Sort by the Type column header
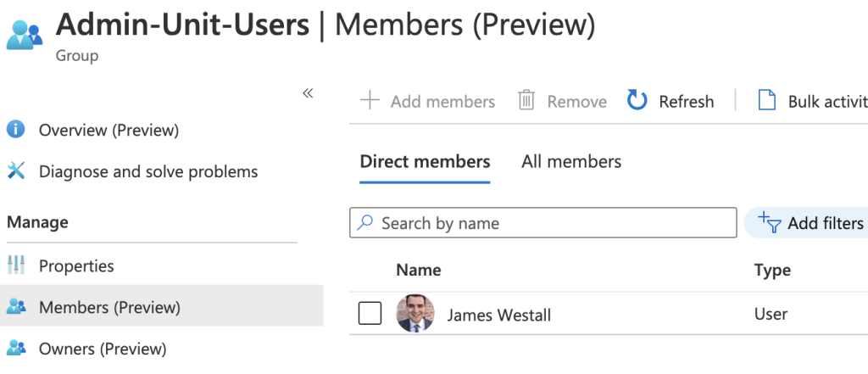This screenshot has height=374, width=868. pos(772,270)
